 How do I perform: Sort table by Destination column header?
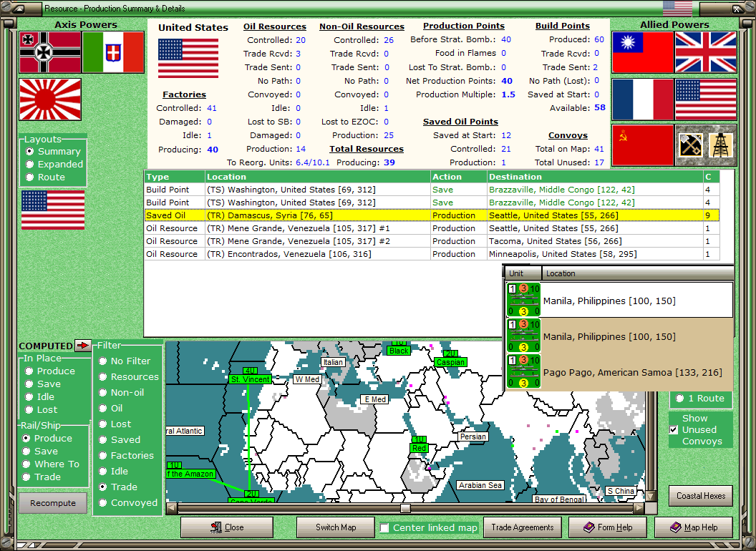(x=595, y=177)
